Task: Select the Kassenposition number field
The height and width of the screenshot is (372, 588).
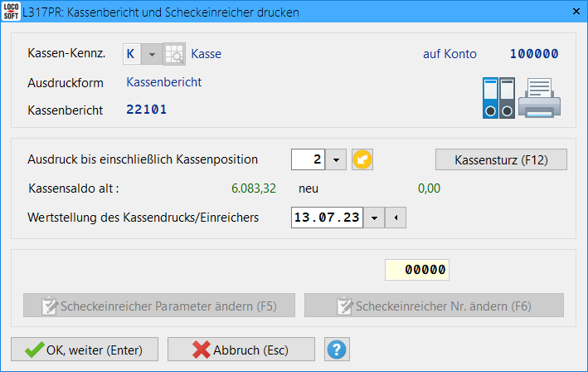Action: (309, 159)
